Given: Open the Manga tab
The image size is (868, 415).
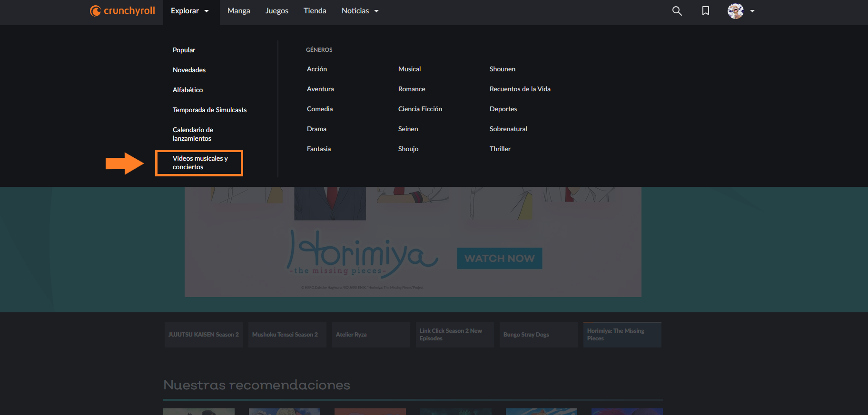Looking at the screenshot, I should [239, 11].
